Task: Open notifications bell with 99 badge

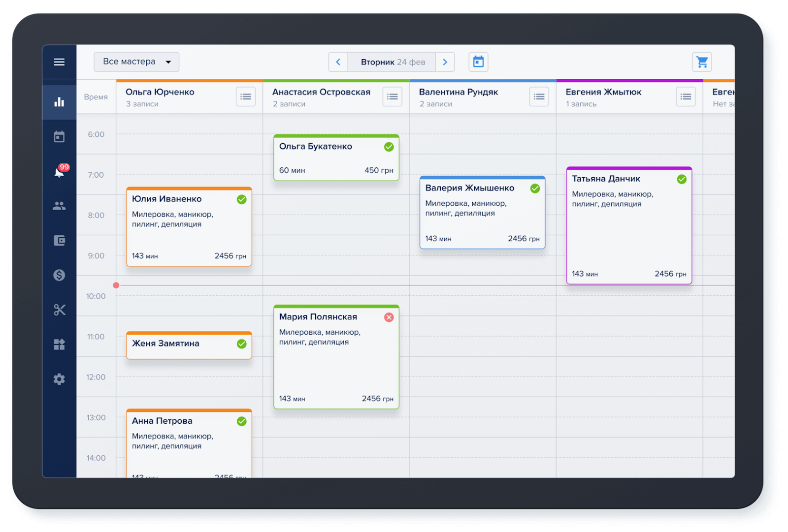Action: (x=60, y=172)
